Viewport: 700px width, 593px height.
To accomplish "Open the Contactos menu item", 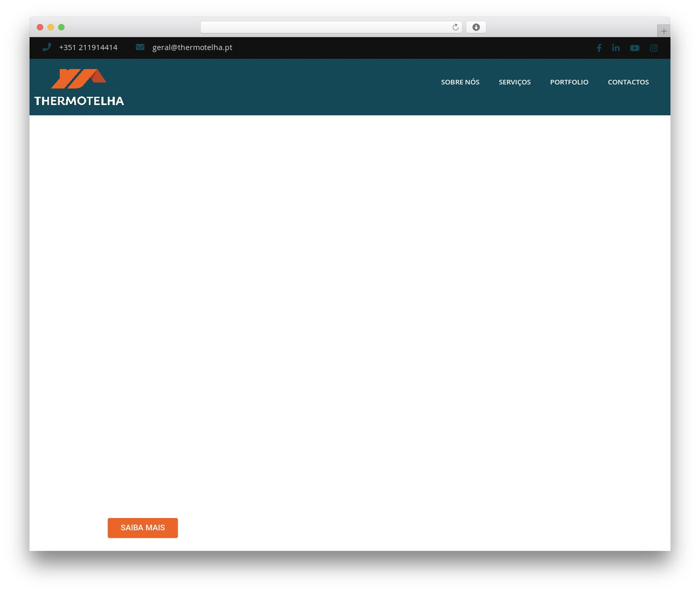I will (x=628, y=82).
